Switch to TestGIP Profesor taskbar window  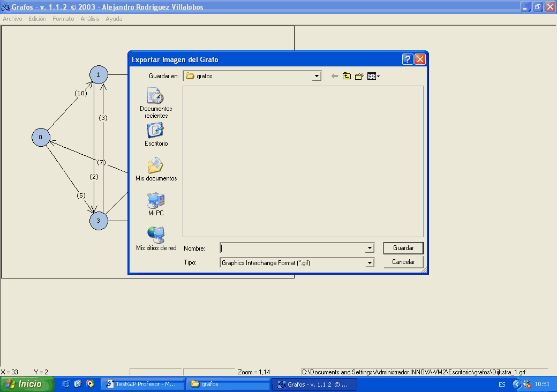143,384
